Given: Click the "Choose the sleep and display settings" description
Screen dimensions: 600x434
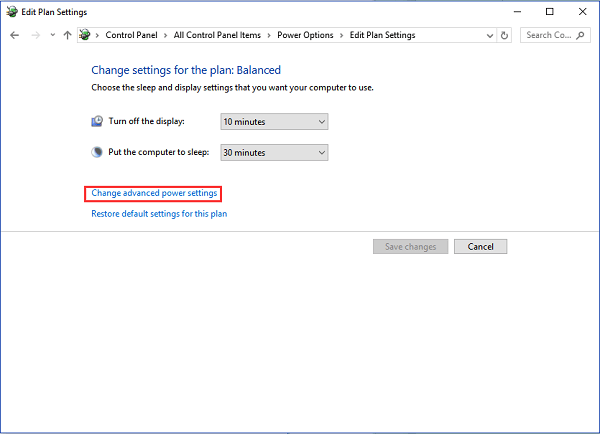Looking at the screenshot, I should point(232,88).
